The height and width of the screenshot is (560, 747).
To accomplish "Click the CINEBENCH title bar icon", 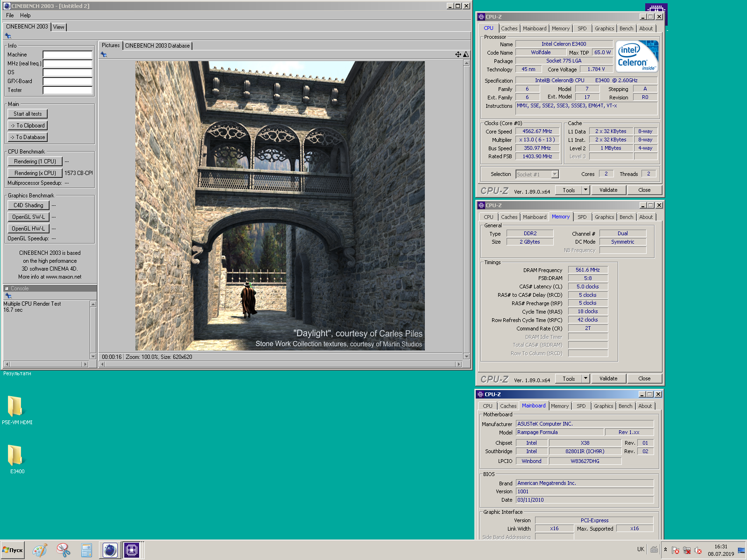I will click(7, 6).
